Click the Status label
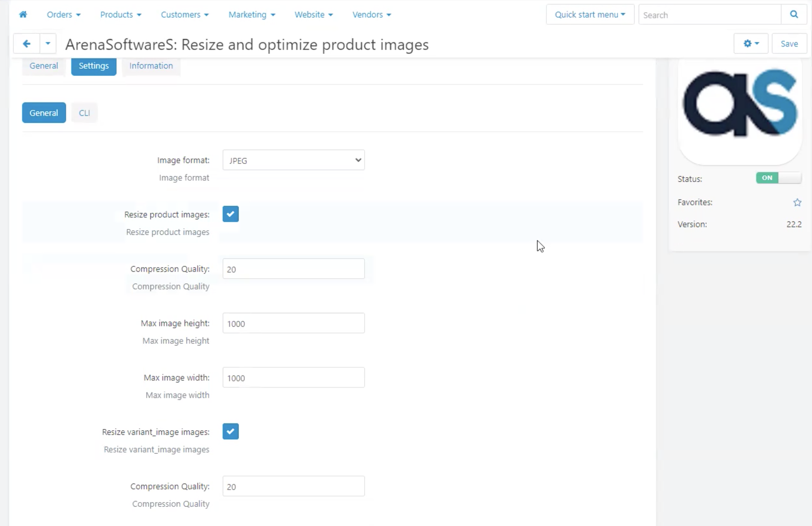Viewport: 812px width, 526px height. click(690, 179)
